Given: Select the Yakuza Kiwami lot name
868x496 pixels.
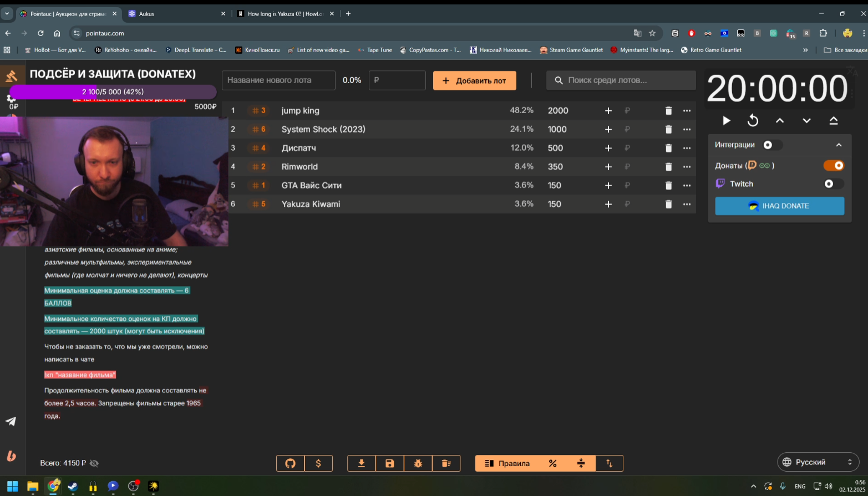Looking at the screenshot, I should [x=311, y=204].
